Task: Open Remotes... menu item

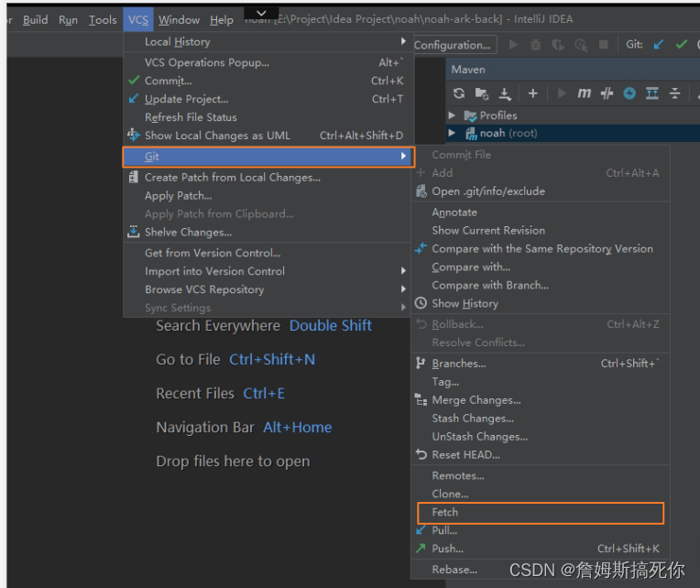Action: click(x=541, y=476)
